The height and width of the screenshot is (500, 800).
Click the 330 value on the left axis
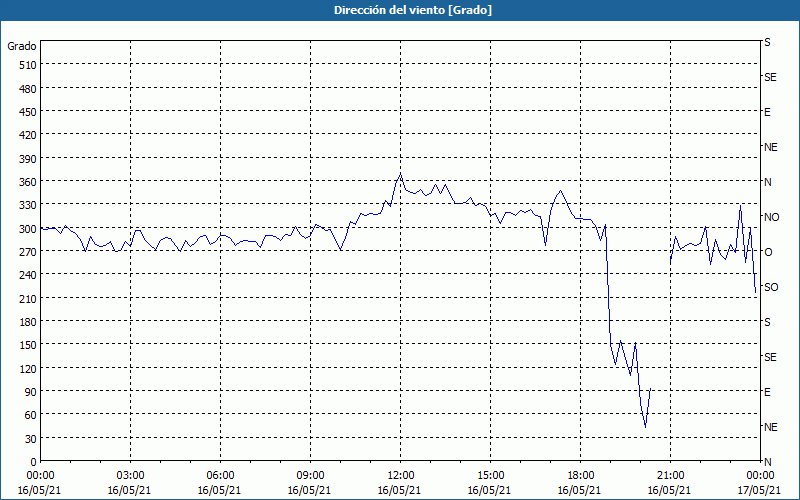click(27, 205)
